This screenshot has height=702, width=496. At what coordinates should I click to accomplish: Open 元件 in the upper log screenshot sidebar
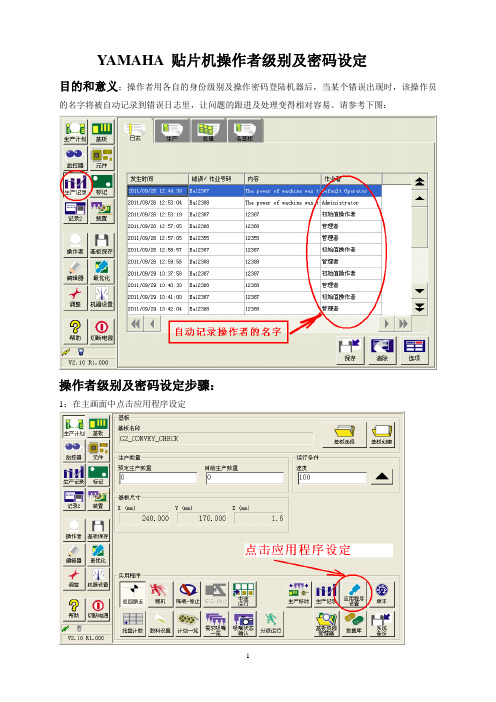(x=102, y=158)
